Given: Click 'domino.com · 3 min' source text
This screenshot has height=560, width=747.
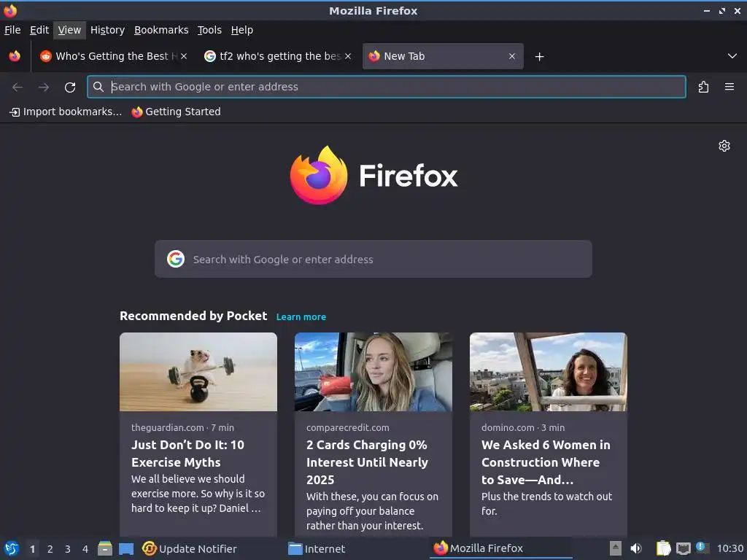Looking at the screenshot, I should [523, 427].
